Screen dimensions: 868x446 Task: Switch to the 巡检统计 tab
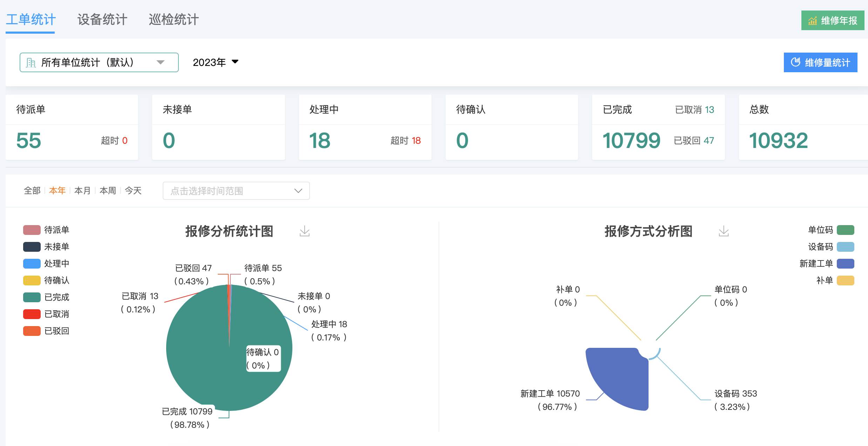coord(174,20)
